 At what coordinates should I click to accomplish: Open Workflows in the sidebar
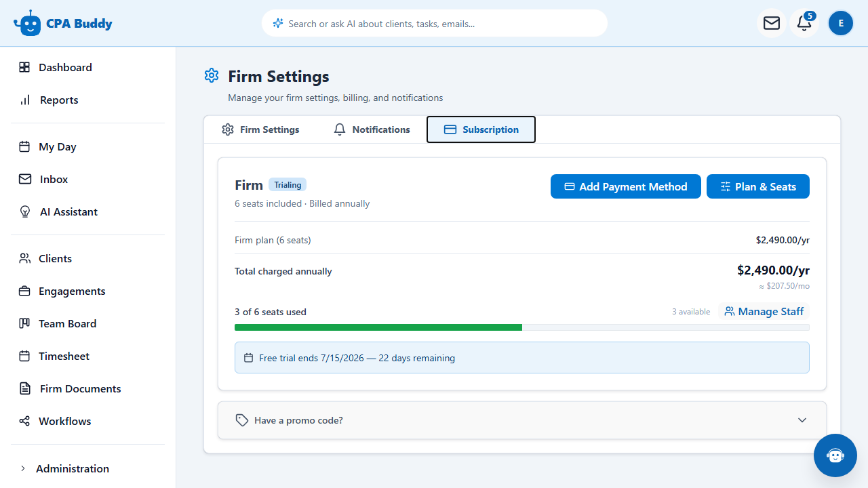(87, 421)
